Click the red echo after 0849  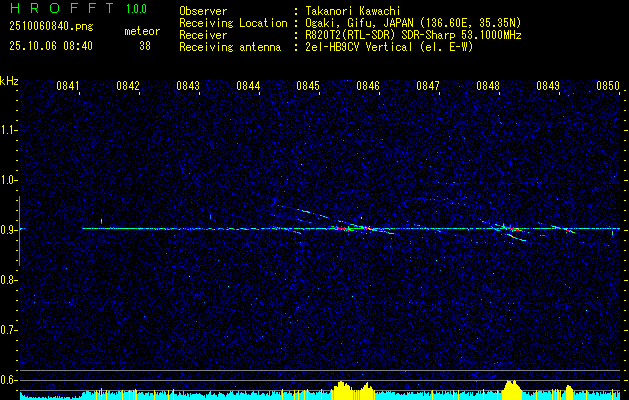pyautogui.click(x=569, y=231)
